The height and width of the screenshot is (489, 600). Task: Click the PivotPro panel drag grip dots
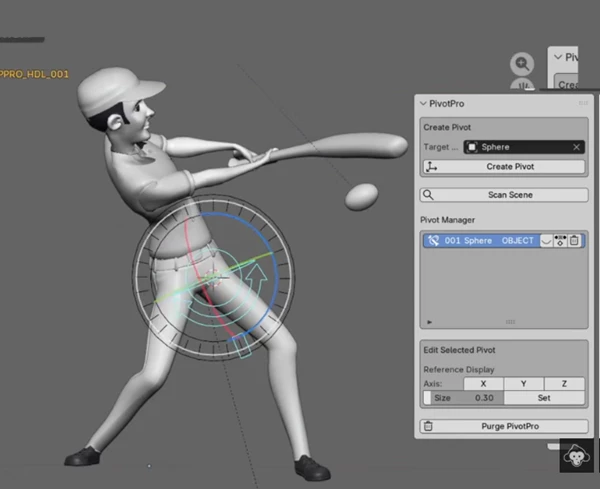[583, 103]
